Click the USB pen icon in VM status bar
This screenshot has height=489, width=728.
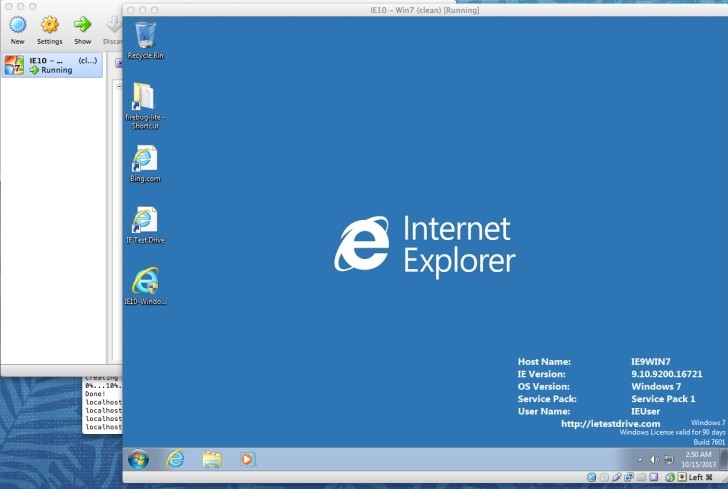[x=617, y=477]
